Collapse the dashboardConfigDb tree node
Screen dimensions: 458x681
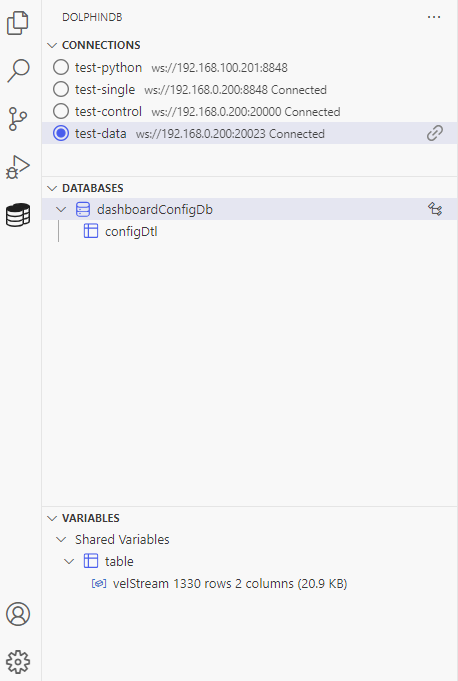point(61,209)
